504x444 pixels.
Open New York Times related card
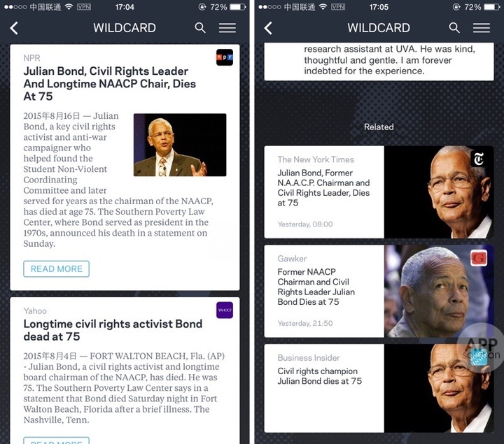pos(379,192)
